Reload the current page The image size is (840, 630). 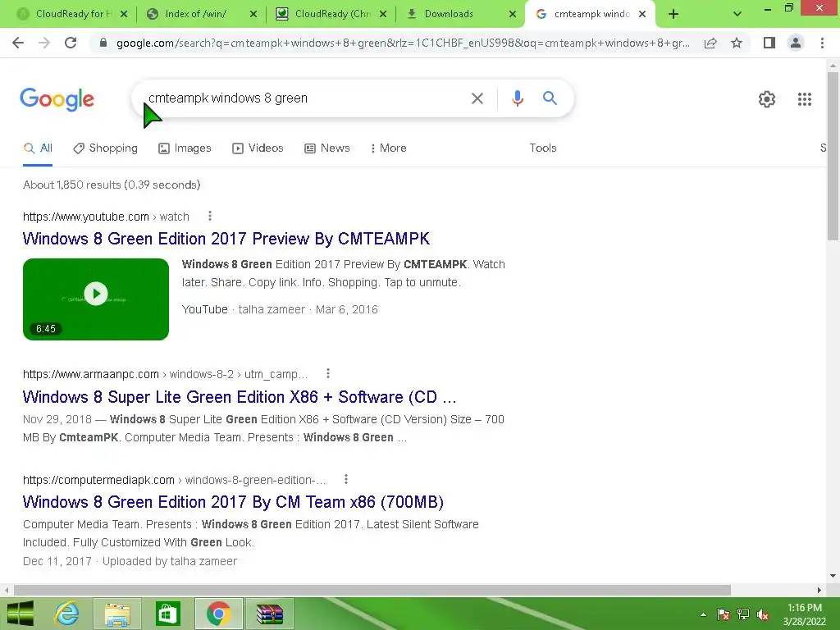71,43
